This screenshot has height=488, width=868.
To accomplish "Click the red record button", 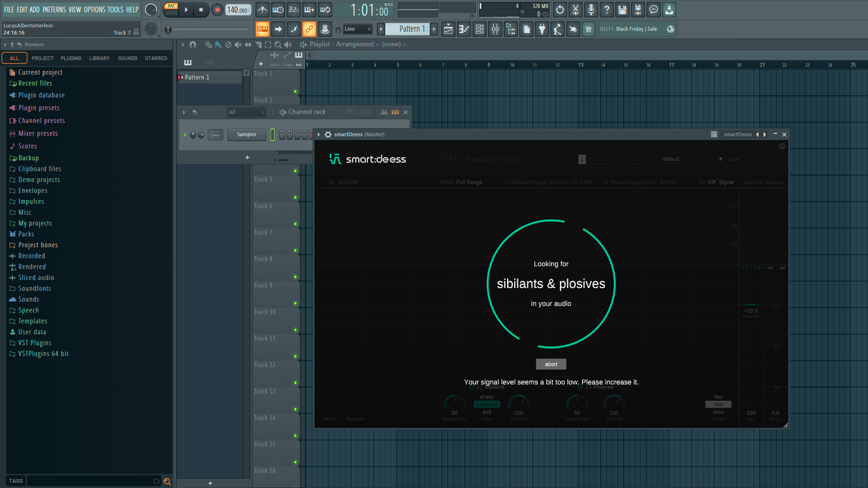I will pos(217,10).
